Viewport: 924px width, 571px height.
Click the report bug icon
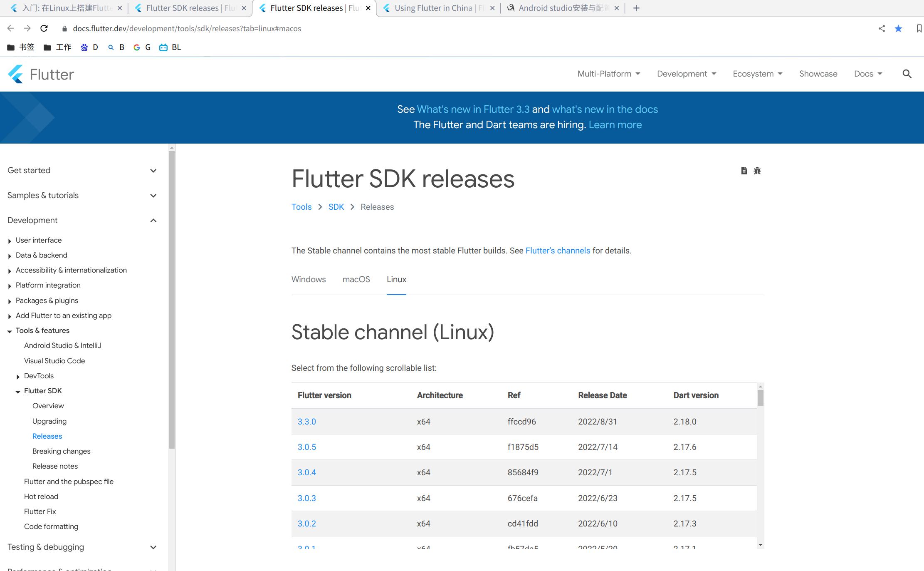point(757,171)
